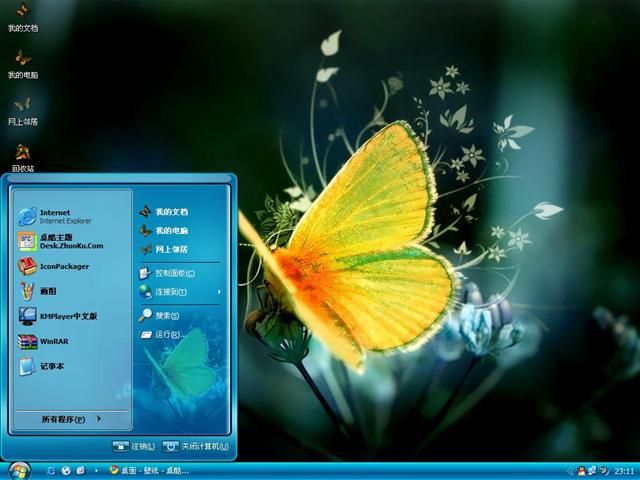Open the 回收站 recycle bin desktop icon
The height and width of the screenshot is (480, 640).
23,158
